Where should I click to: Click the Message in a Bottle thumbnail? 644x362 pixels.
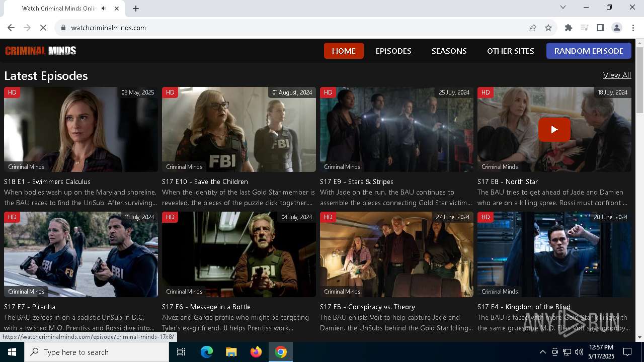tap(239, 254)
